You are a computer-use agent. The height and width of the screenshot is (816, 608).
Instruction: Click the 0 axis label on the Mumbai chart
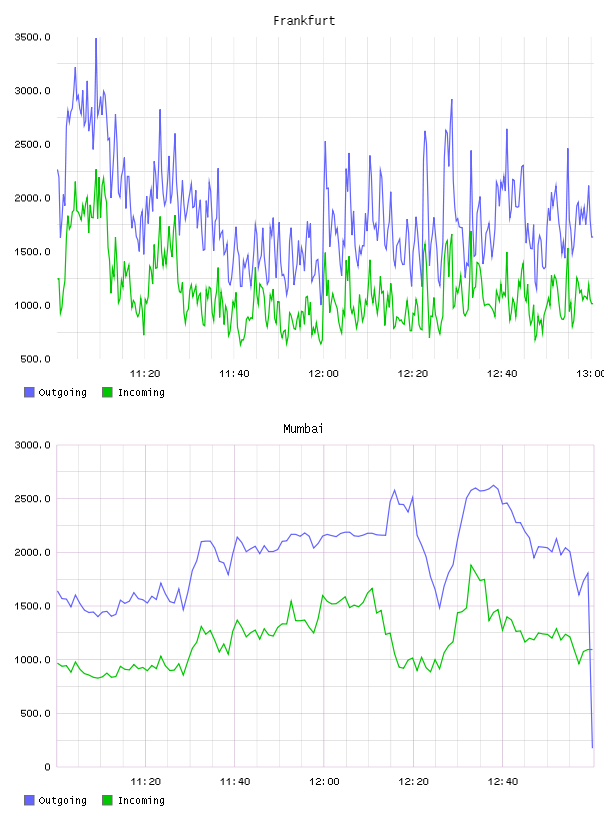coord(47,767)
